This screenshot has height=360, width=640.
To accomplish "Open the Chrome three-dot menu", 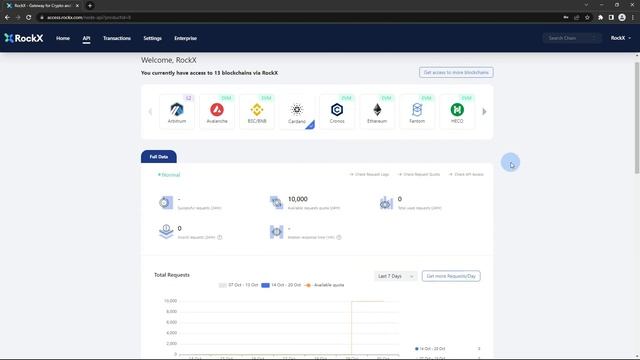I will point(633,18).
